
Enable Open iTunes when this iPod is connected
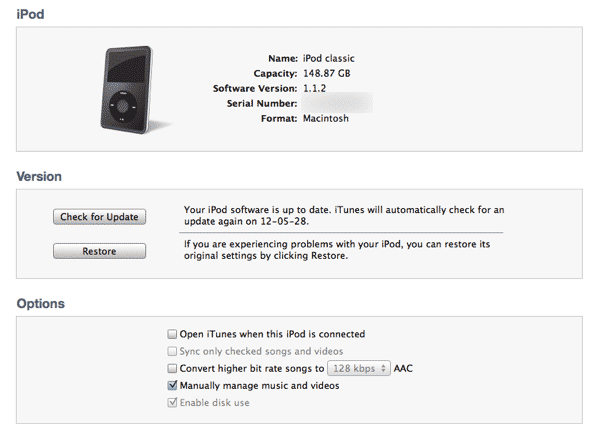[x=173, y=334]
